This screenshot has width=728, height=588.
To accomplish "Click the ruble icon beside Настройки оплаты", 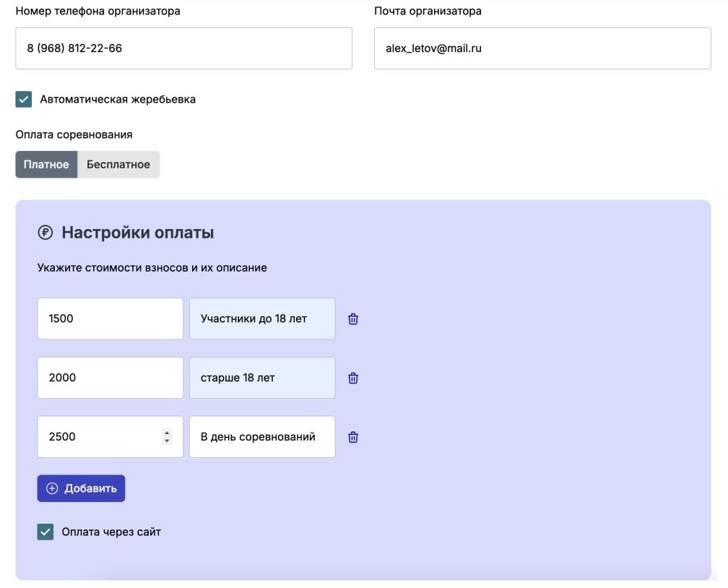I will tap(45, 232).
